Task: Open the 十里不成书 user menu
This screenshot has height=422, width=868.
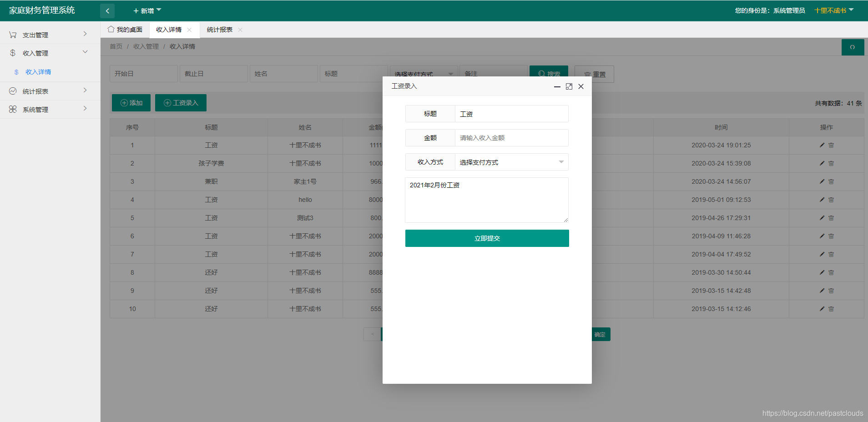Action: click(x=834, y=10)
